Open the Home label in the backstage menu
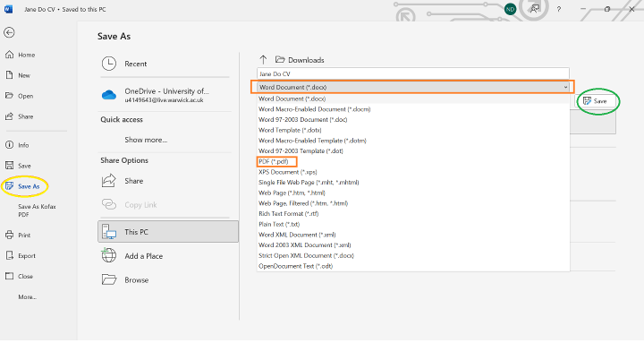 pyautogui.click(x=26, y=55)
